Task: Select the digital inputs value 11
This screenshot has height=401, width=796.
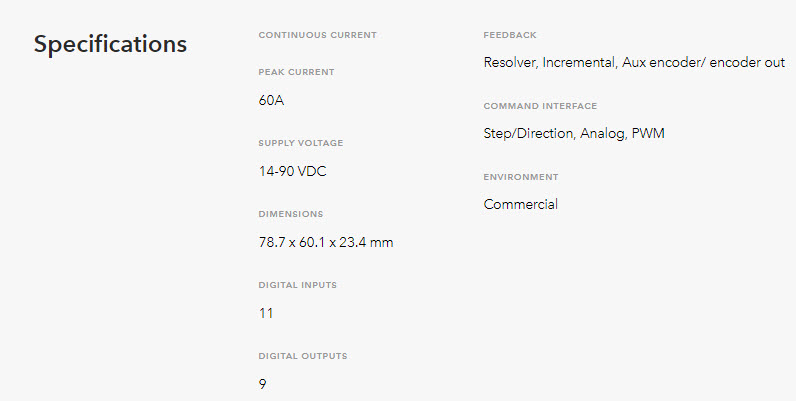Action: [x=266, y=314]
